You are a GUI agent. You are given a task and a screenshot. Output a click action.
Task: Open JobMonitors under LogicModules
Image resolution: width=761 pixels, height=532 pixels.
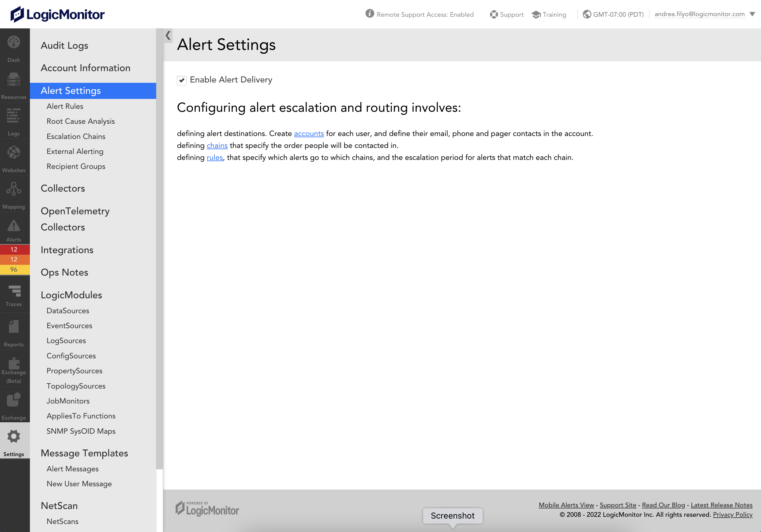[68, 401]
